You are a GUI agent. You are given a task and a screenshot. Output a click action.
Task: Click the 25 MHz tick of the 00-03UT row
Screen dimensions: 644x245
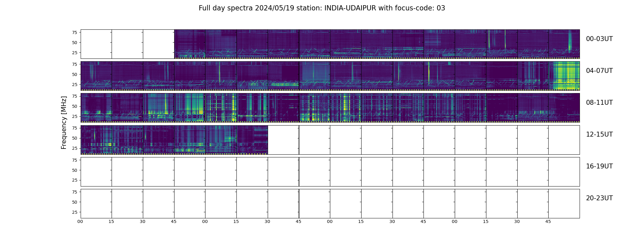(x=75, y=53)
